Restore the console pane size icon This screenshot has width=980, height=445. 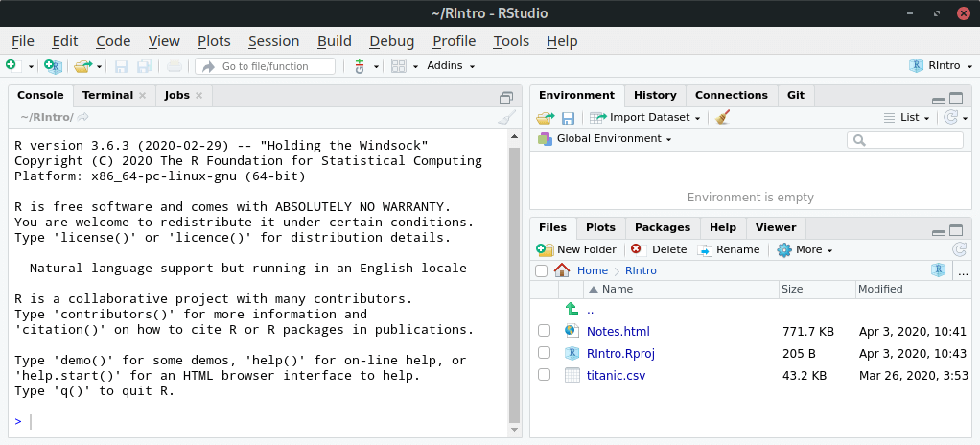(x=506, y=98)
